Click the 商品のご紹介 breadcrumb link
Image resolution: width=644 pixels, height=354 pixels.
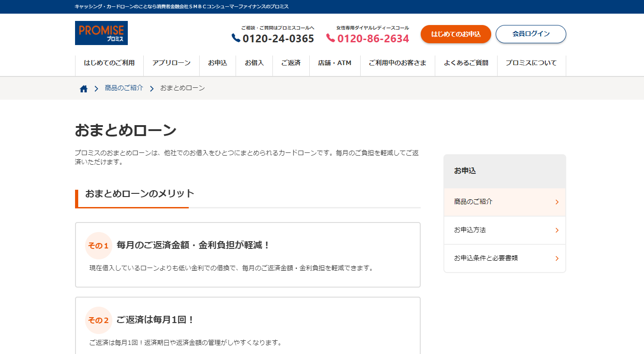point(124,88)
